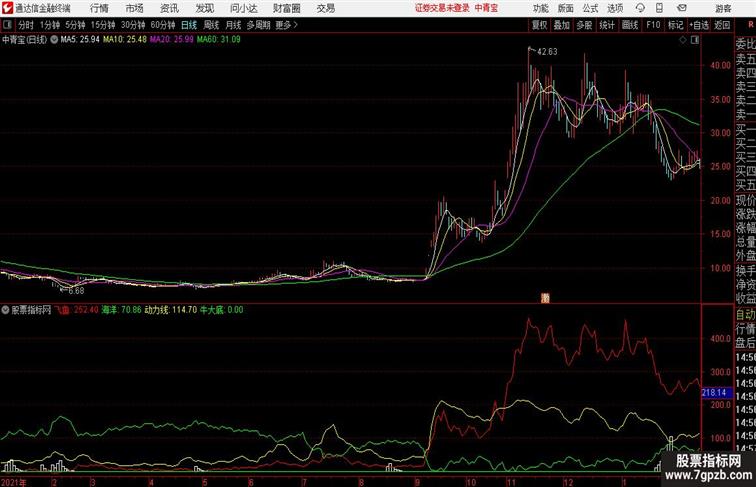
Task: Open the 交易 menu
Action: (325, 8)
